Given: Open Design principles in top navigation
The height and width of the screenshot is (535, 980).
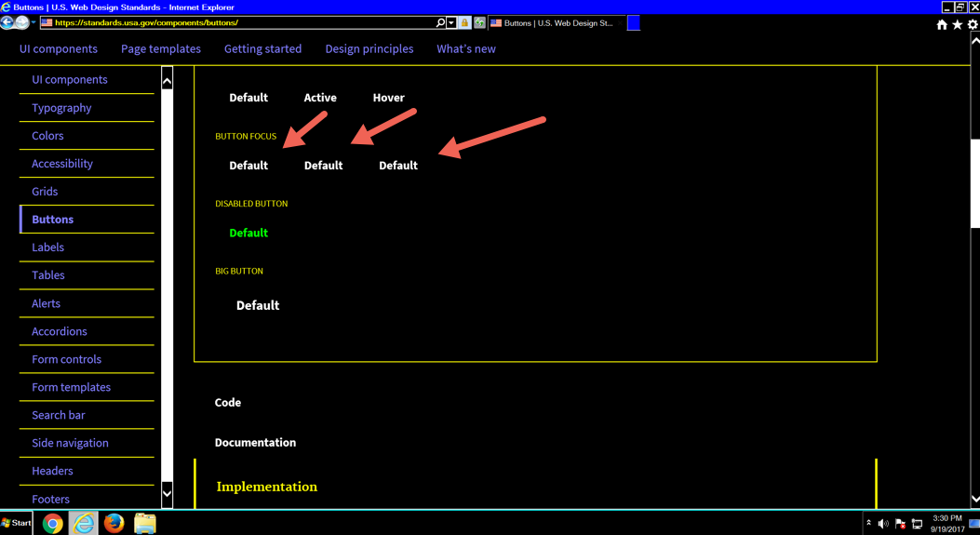Looking at the screenshot, I should [369, 48].
